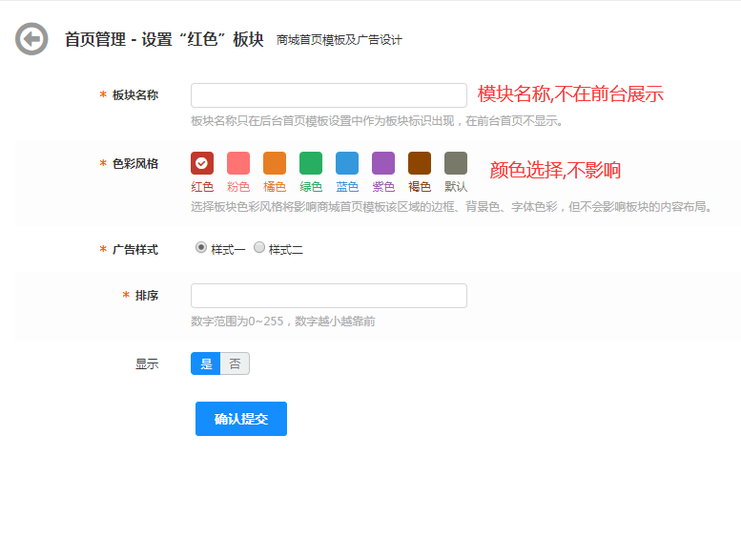Select the red (红色) color swatch
This screenshot has width=741, height=560.
(x=202, y=163)
